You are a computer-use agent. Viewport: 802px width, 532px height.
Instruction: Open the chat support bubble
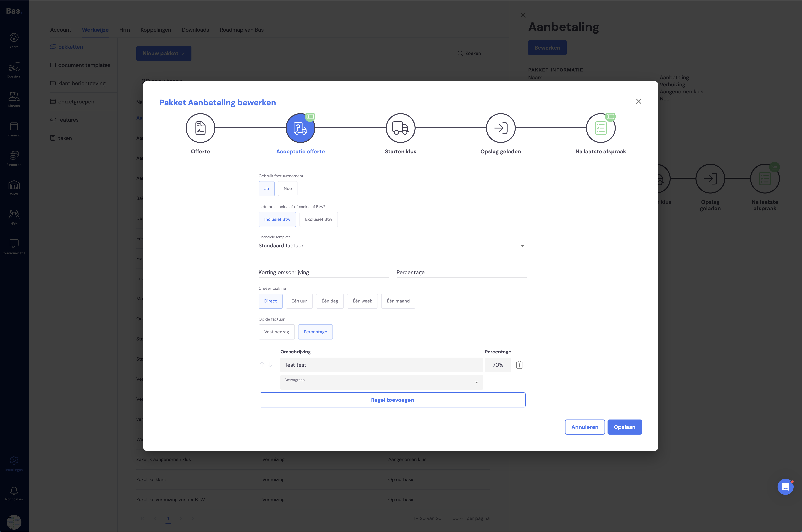tap(785, 487)
